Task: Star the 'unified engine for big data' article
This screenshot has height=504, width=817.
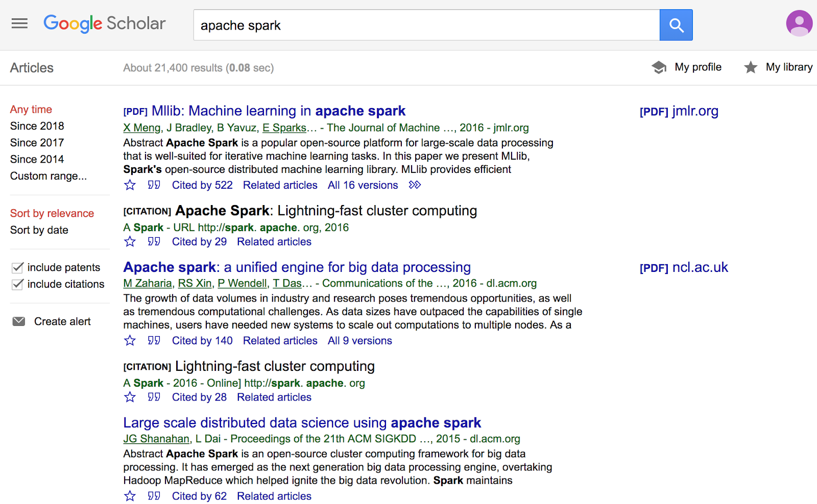Action: point(130,341)
